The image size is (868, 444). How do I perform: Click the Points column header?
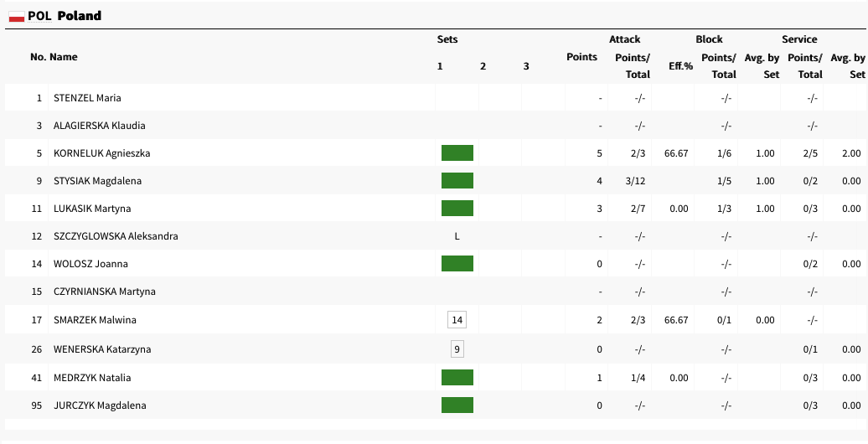click(x=581, y=57)
